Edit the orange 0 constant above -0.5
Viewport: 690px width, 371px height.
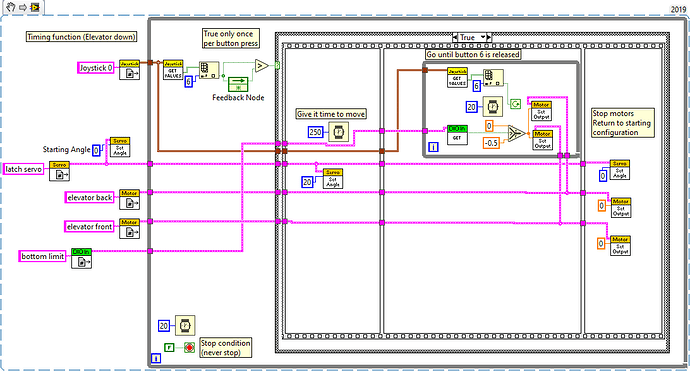click(x=489, y=126)
